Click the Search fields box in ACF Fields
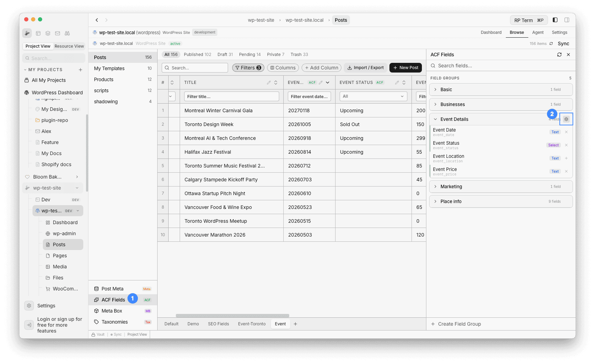The image size is (595, 364). [x=501, y=66]
